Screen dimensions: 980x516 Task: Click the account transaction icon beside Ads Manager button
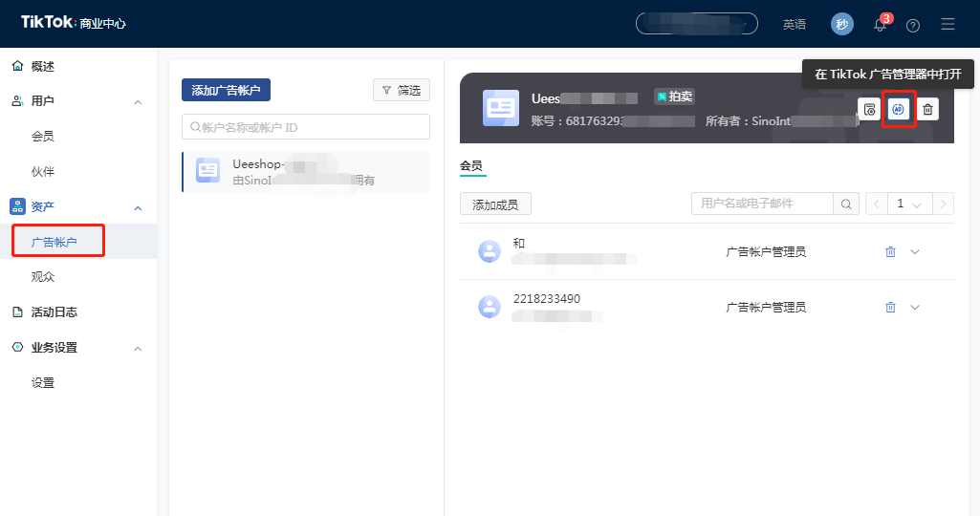pos(869,109)
